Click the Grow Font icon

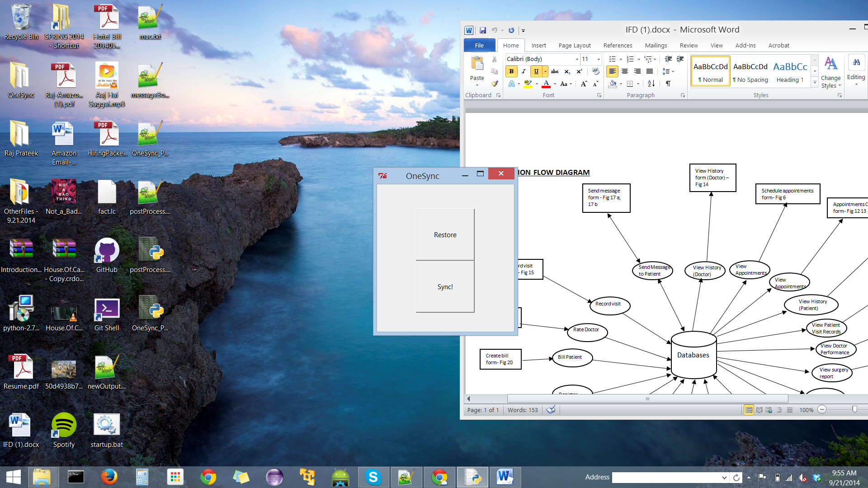coord(584,84)
